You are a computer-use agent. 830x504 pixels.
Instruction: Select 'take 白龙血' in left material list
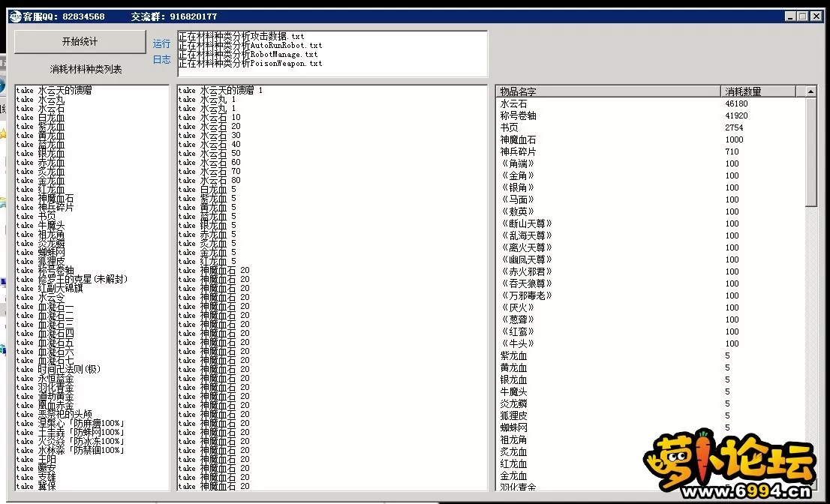pyautogui.click(x=41, y=118)
